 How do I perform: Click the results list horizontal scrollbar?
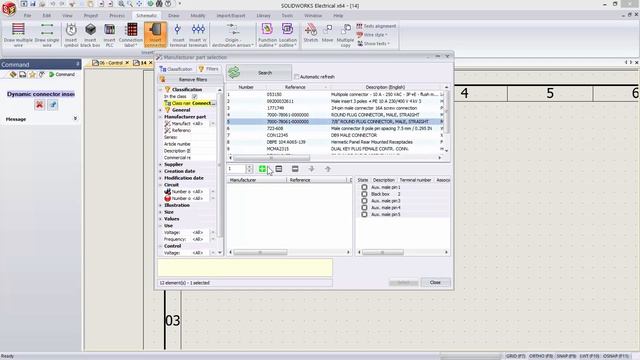(x=271, y=158)
